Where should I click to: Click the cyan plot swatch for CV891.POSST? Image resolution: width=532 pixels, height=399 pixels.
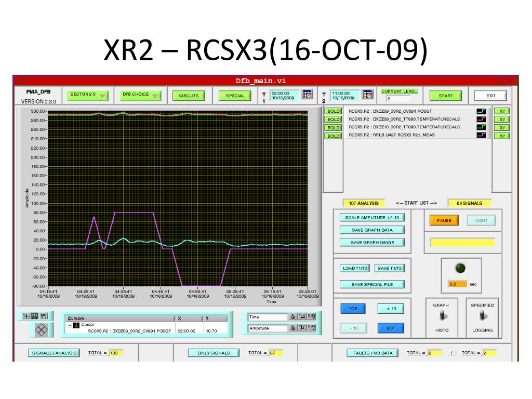coord(481,111)
